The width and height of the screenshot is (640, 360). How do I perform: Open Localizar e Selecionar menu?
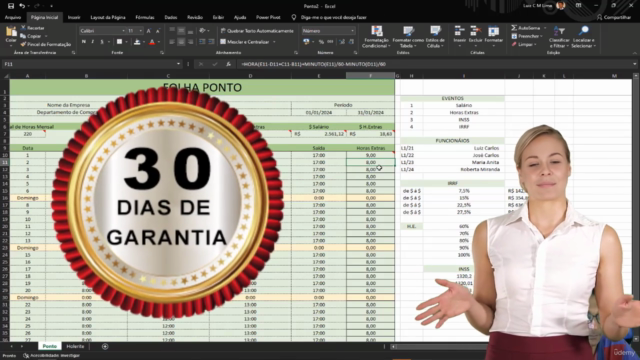(x=583, y=37)
